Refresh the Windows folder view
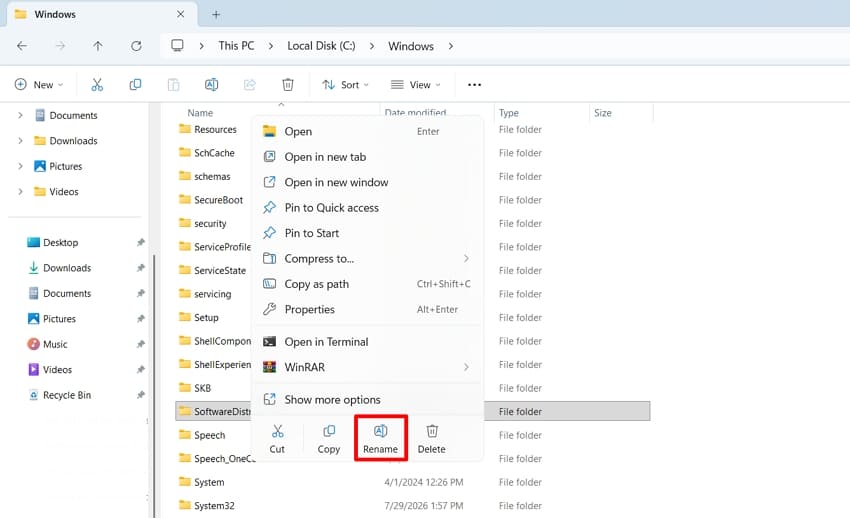The height and width of the screenshot is (518, 850). click(x=136, y=46)
